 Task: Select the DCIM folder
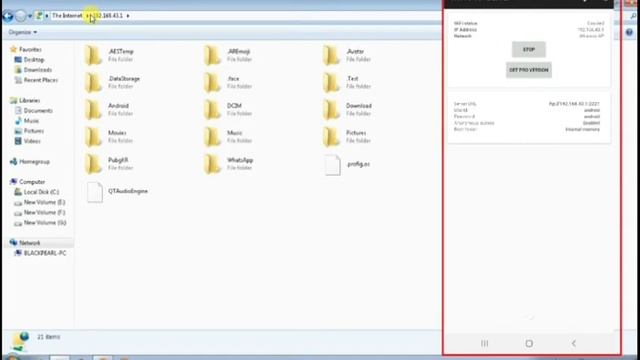pyautogui.click(x=228, y=109)
